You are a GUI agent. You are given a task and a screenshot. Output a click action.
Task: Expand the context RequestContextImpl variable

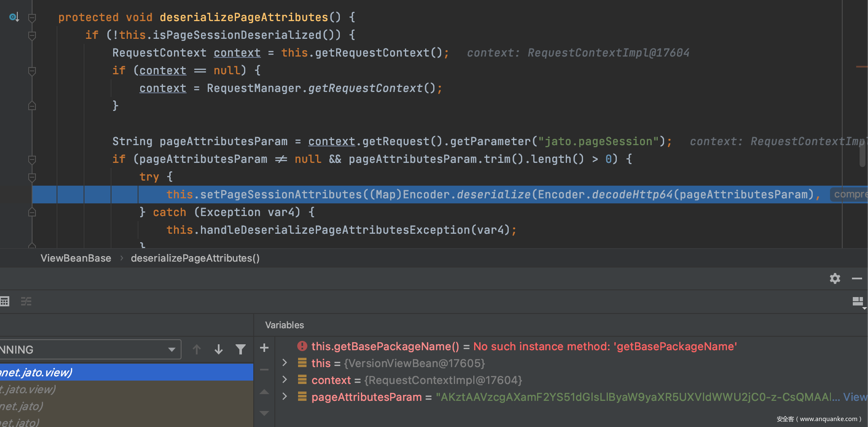285,380
